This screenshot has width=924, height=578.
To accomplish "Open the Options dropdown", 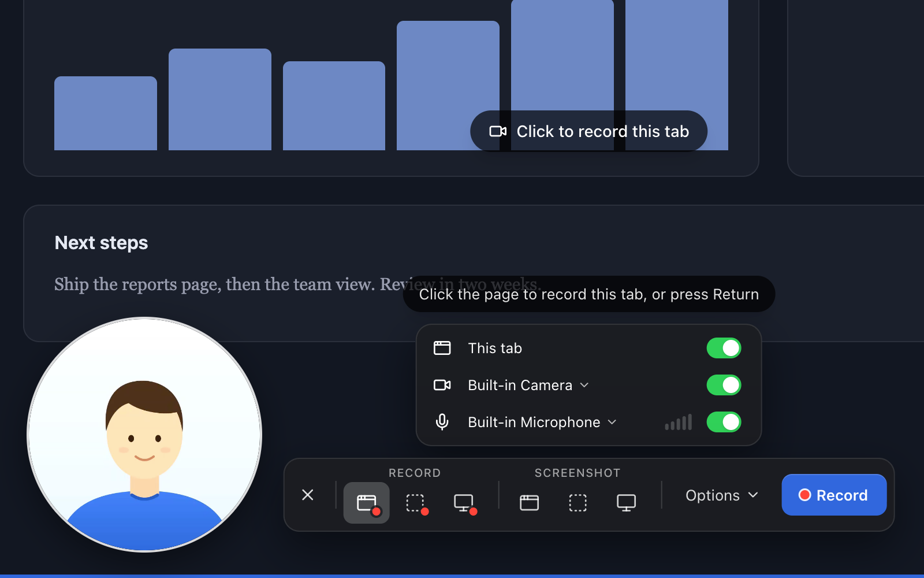I will click(721, 495).
